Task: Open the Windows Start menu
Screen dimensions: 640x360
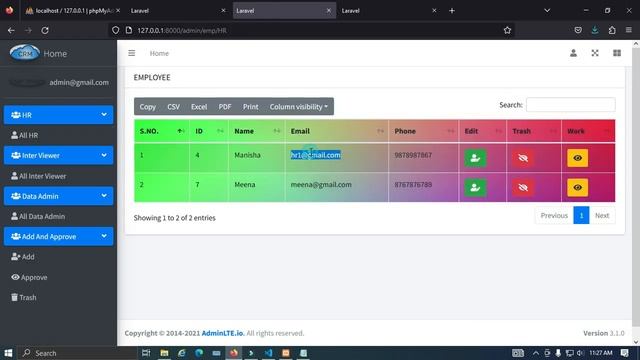Action: tap(8, 353)
